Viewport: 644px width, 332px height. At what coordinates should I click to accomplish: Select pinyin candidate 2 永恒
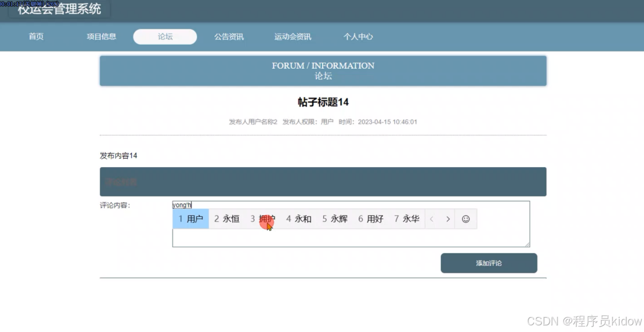227,219
